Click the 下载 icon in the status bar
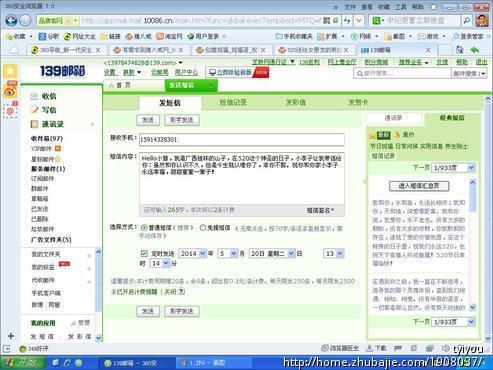The image size is (493, 370). point(369,348)
